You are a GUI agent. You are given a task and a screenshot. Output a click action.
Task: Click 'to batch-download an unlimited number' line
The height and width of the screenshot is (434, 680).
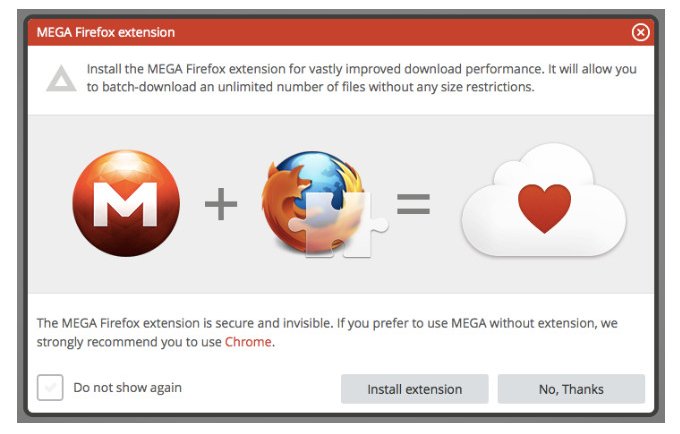click(x=311, y=87)
